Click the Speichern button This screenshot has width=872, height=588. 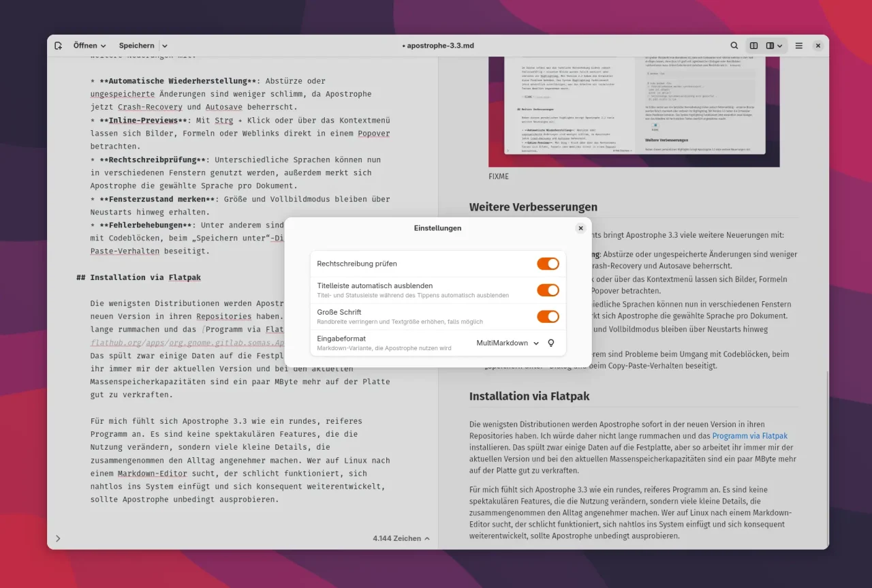[137, 45]
